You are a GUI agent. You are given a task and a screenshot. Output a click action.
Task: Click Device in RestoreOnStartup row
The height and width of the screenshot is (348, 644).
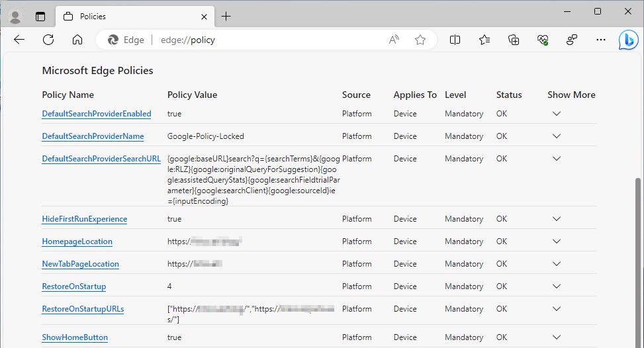(x=405, y=286)
